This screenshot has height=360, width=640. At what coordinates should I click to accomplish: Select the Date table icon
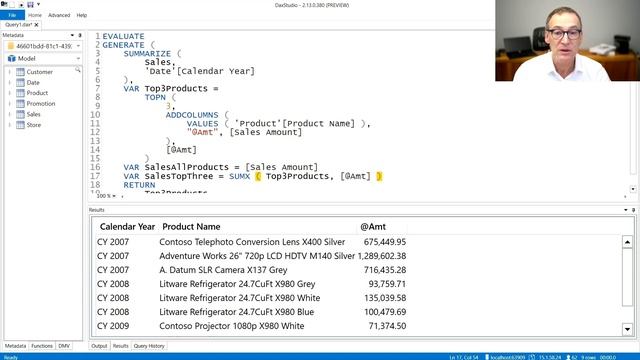coord(20,82)
